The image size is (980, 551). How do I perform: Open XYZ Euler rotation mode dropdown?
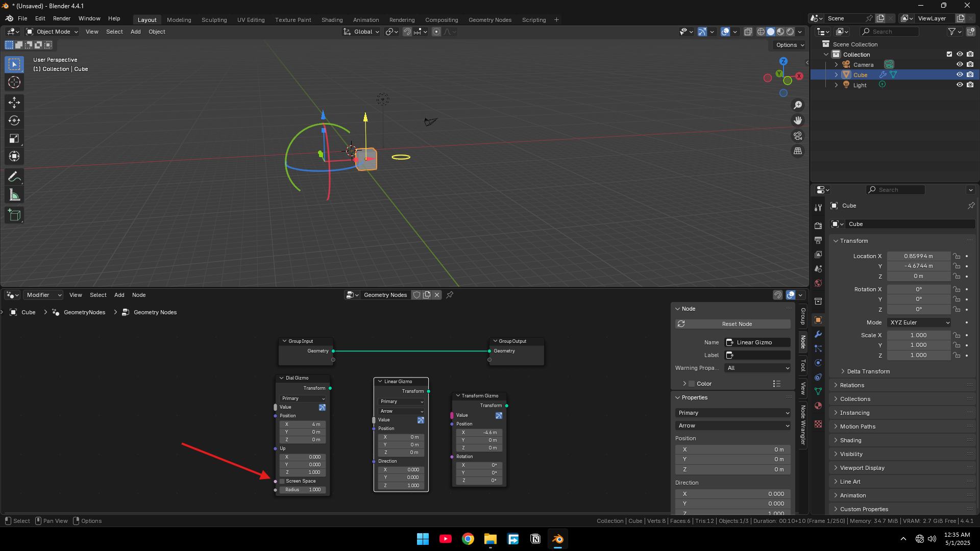pos(919,322)
